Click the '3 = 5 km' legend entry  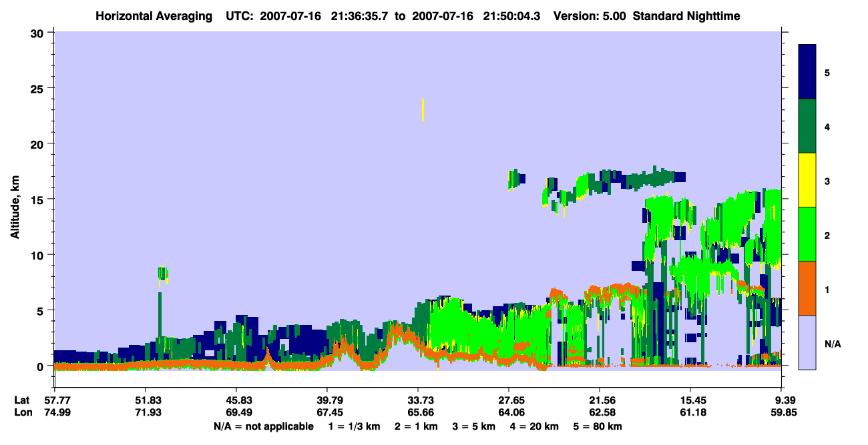[x=475, y=426]
